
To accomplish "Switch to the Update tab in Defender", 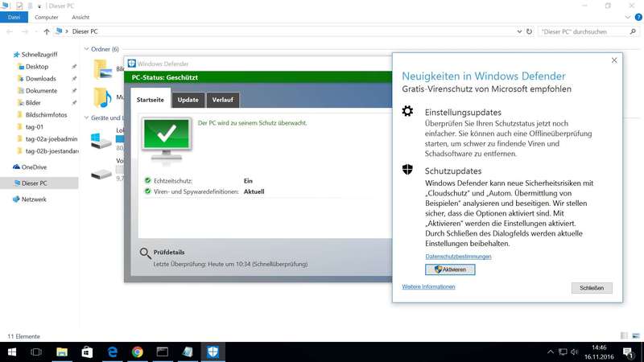I will [x=188, y=100].
